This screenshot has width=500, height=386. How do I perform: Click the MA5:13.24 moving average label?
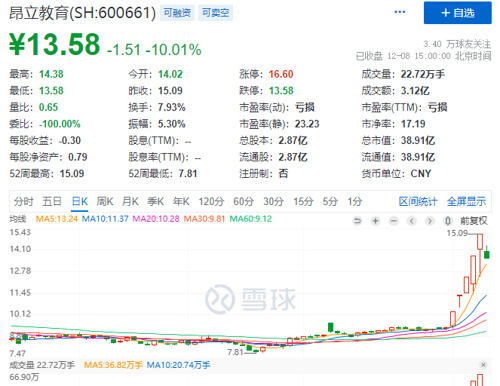tap(57, 219)
